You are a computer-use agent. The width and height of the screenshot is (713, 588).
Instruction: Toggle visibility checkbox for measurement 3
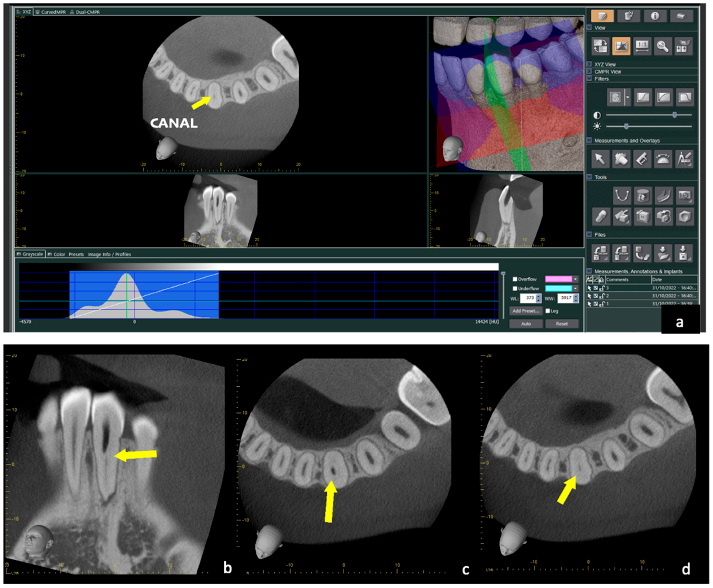pos(596,288)
